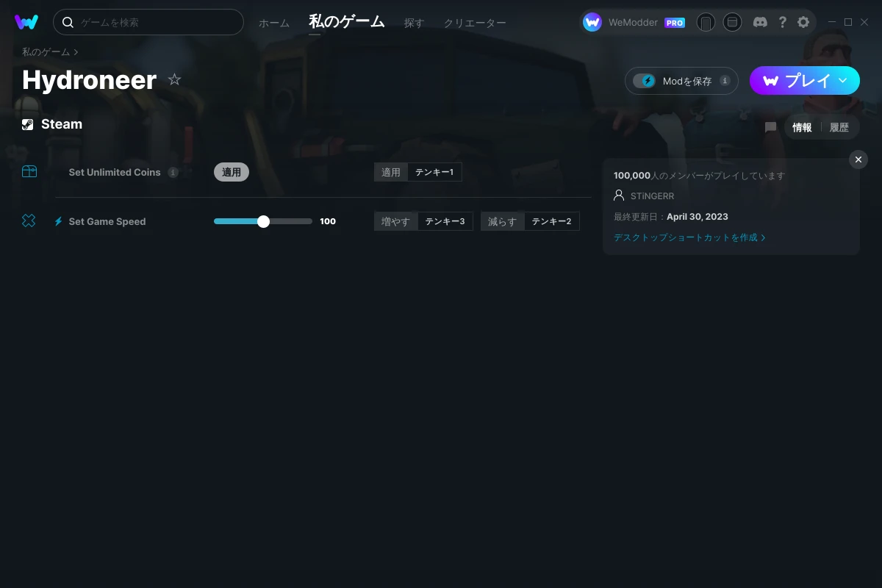This screenshot has height=588, width=882.
Task: Click the game speed value 100
Action: pyautogui.click(x=328, y=221)
